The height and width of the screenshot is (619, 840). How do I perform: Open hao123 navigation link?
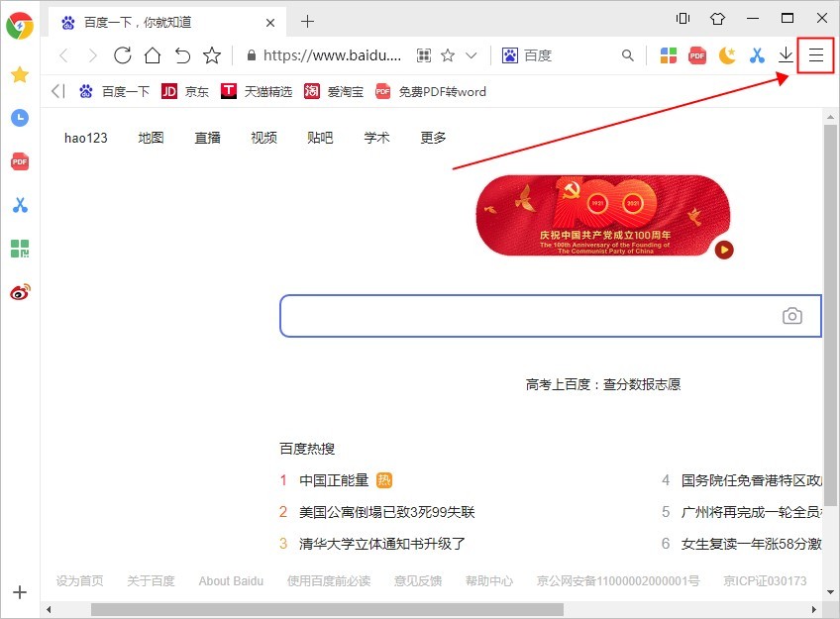(x=86, y=138)
